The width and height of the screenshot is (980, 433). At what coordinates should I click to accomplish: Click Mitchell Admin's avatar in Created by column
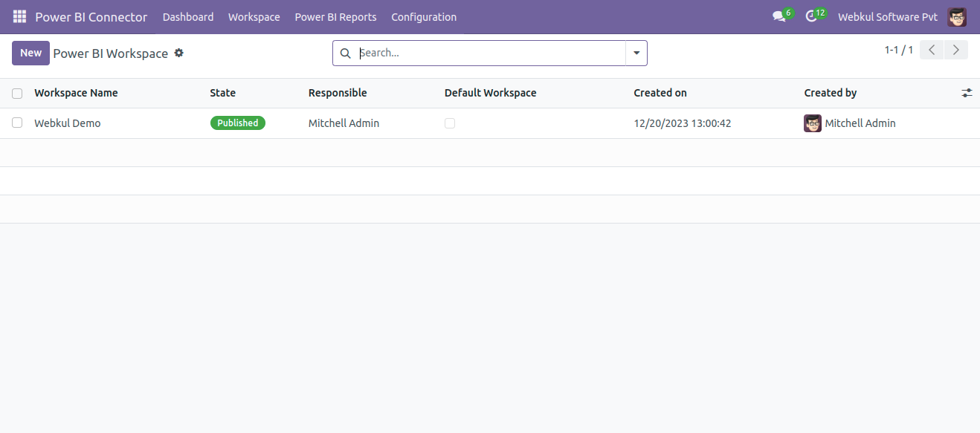pyautogui.click(x=812, y=123)
